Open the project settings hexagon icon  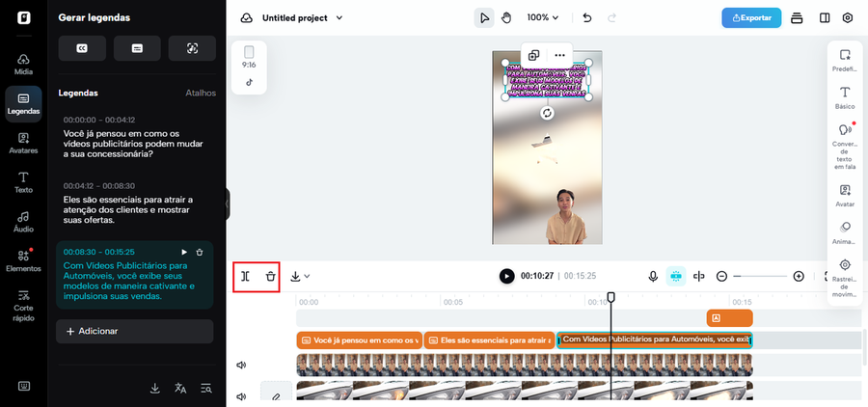pos(848,18)
